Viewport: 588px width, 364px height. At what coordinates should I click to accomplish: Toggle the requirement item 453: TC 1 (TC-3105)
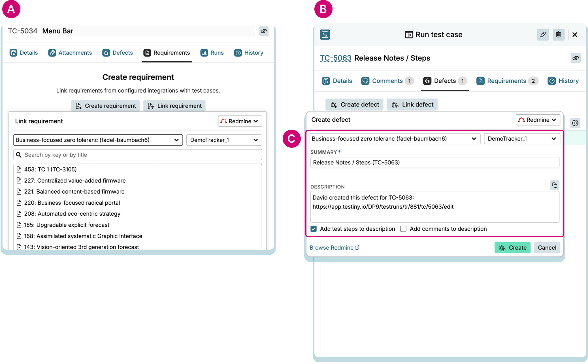coord(50,169)
